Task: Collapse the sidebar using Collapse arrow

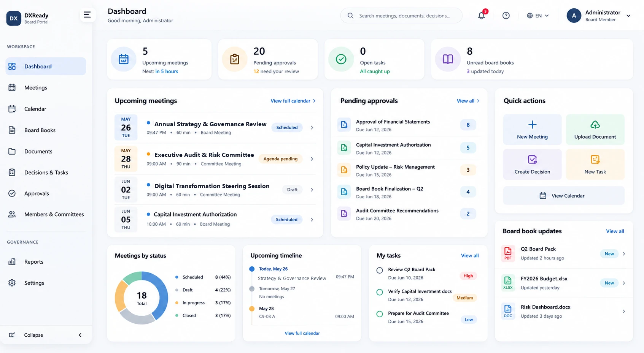Action: 80,335
